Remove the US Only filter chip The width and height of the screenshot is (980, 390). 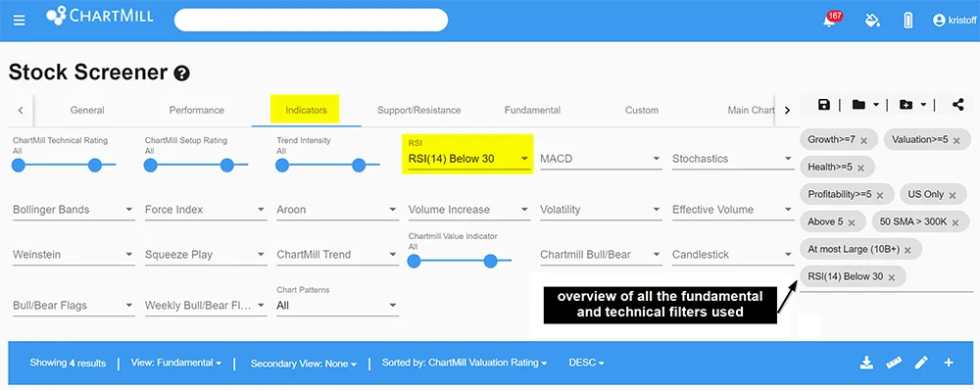(x=953, y=196)
